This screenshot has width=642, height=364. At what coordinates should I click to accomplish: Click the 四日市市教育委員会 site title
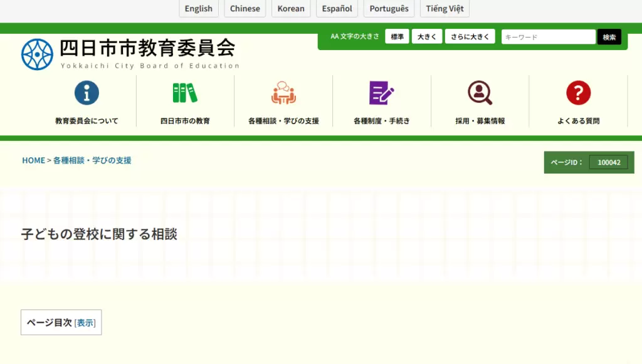coord(147,48)
